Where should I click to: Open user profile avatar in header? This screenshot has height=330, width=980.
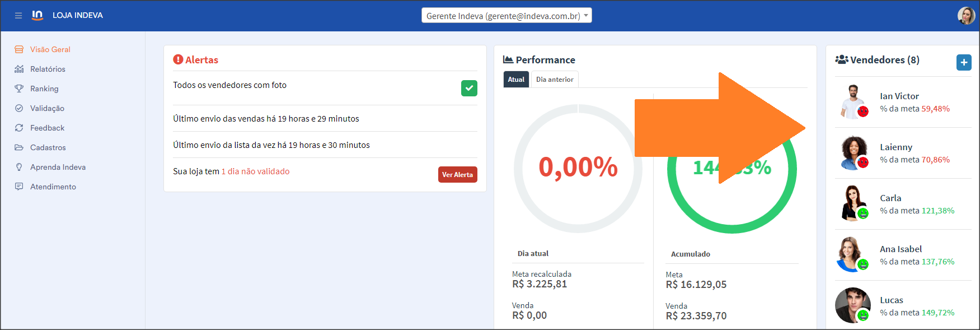point(966,16)
